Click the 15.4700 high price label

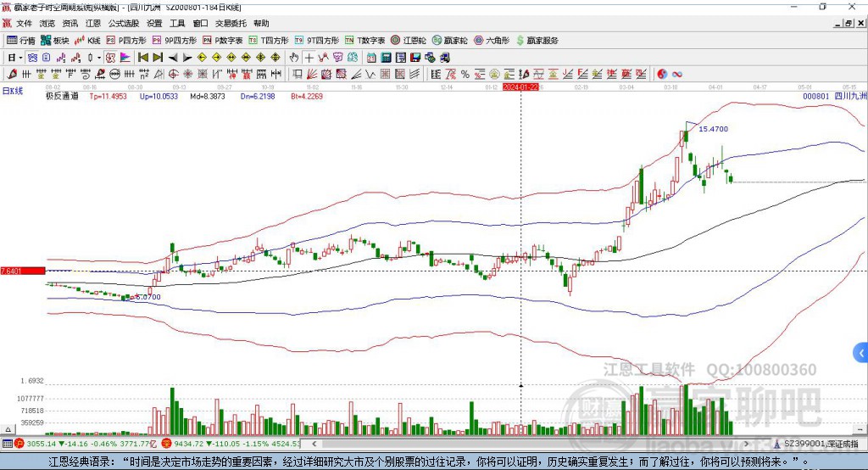713,129
